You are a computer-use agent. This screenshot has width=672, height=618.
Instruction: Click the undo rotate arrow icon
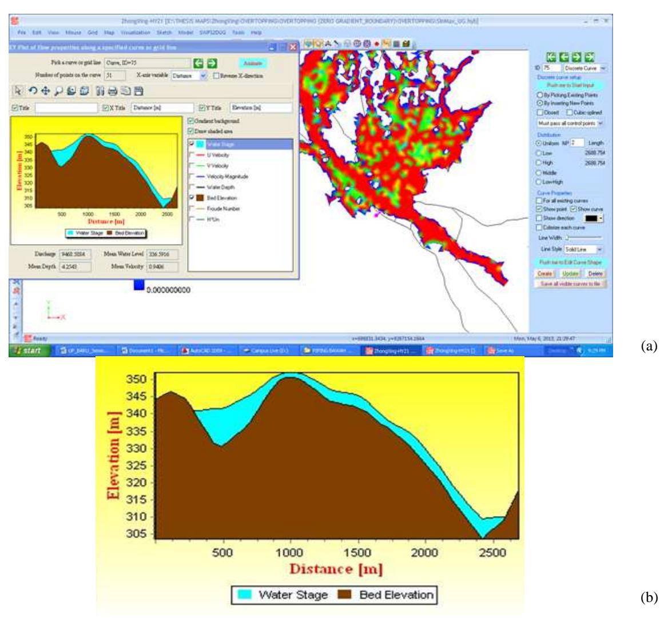(33, 91)
